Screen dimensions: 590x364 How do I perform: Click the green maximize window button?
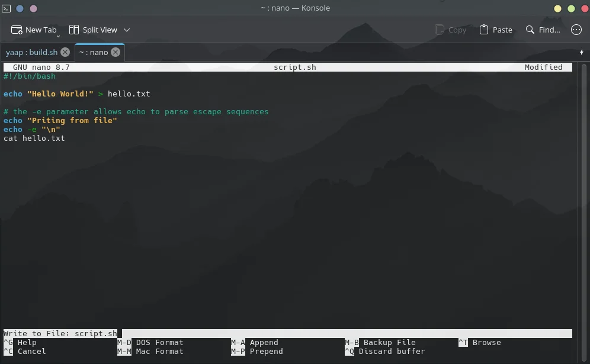[x=571, y=8]
